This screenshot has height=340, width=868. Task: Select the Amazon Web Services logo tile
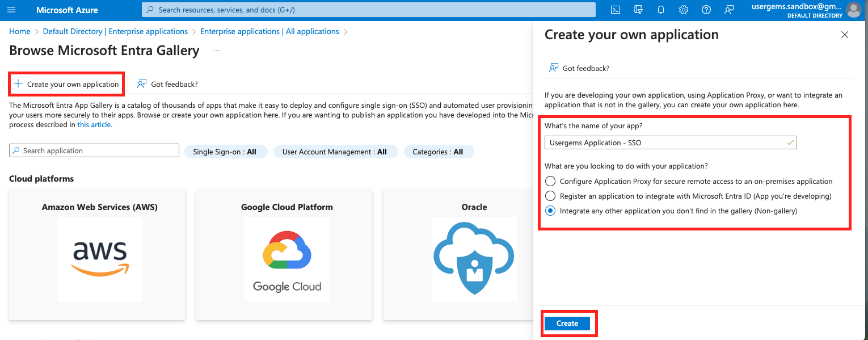coord(100,259)
